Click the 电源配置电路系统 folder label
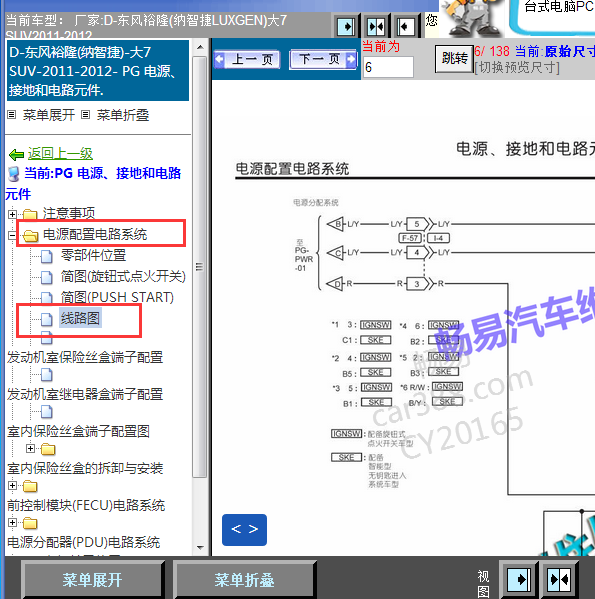The width and height of the screenshot is (595, 599). click(x=95, y=234)
